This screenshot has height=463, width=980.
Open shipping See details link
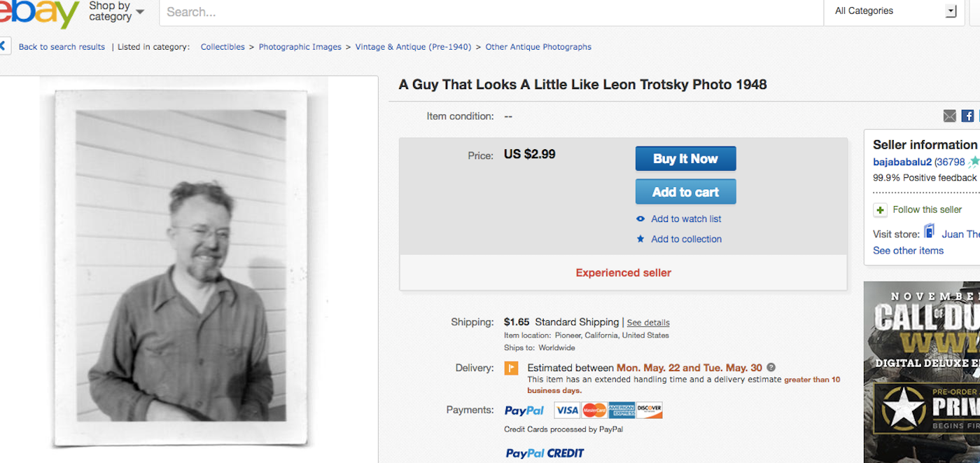coord(647,323)
